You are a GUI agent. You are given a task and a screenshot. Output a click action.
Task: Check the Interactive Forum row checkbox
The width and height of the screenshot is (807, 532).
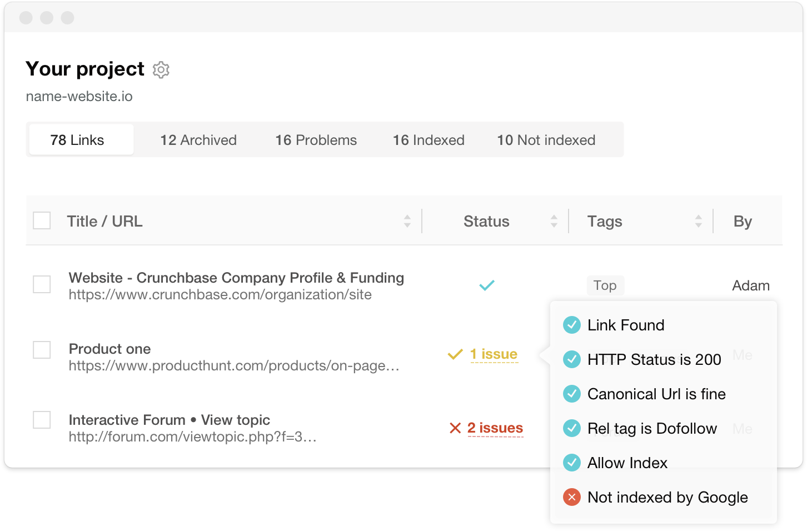click(42, 420)
